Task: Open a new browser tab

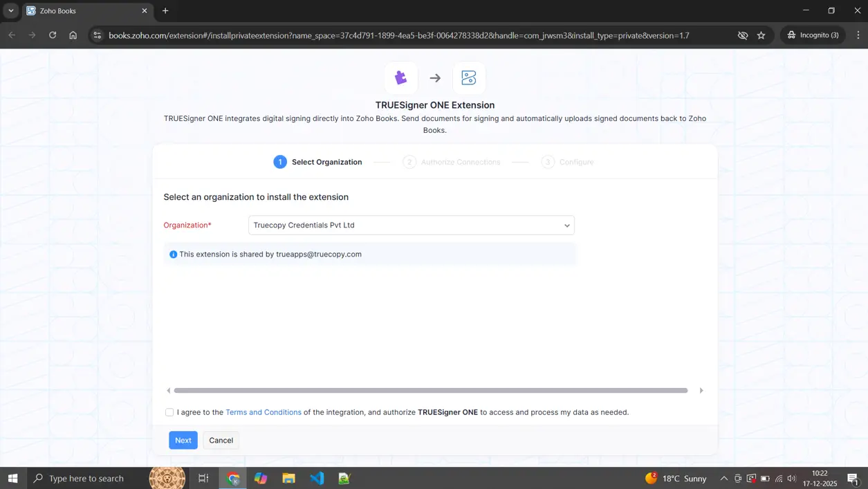Action: [x=165, y=11]
